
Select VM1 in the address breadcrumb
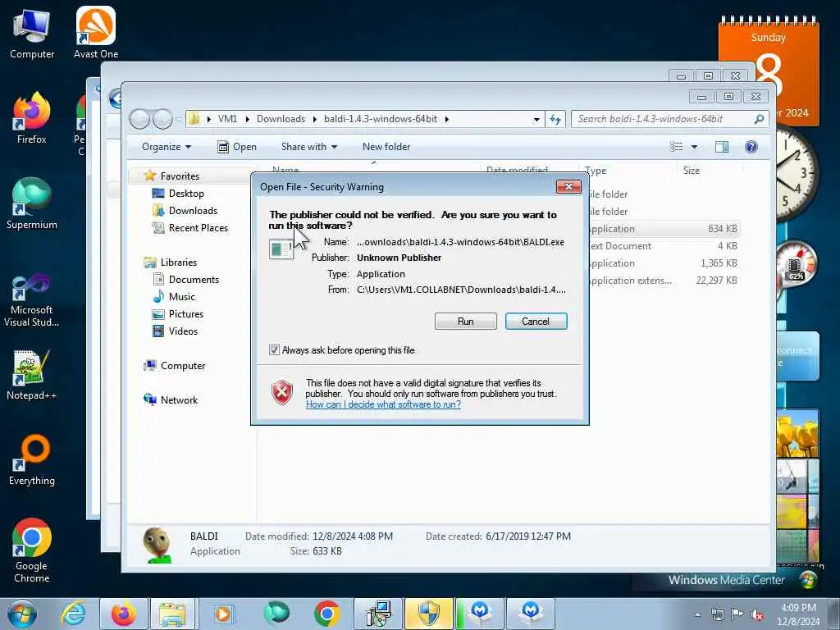coord(227,119)
